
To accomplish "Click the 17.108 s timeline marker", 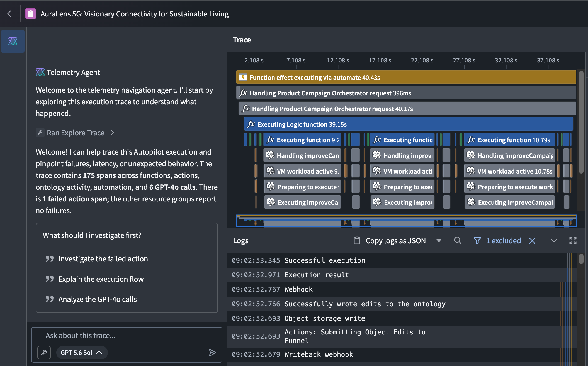I will 380,60.
